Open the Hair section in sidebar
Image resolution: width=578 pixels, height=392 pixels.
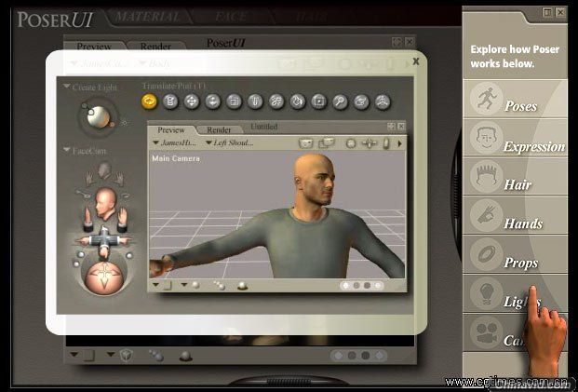(x=515, y=177)
